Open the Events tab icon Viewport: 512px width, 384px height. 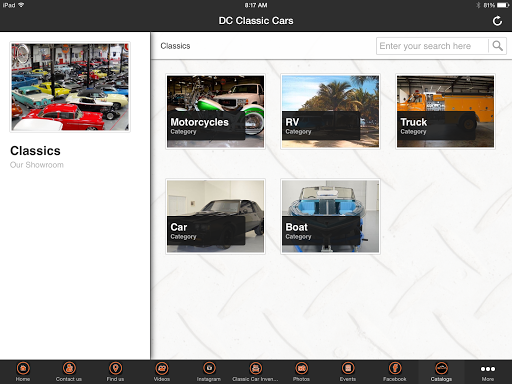pos(348,368)
